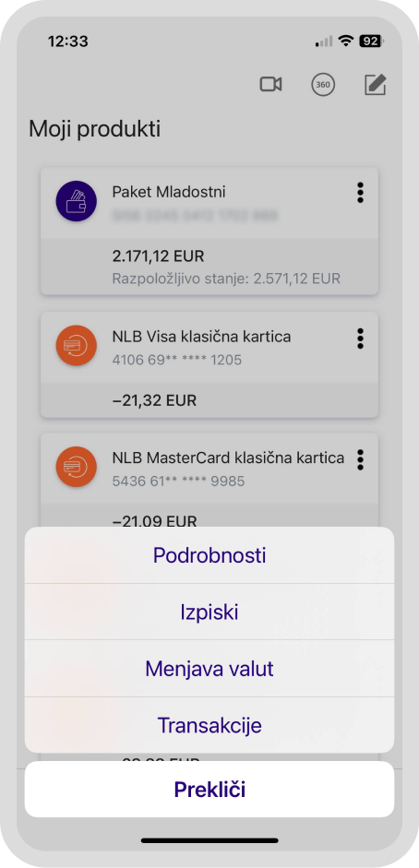419x868 pixels.
Task: Open Transakcije from the action sheet
Action: (x=209, y=725)
